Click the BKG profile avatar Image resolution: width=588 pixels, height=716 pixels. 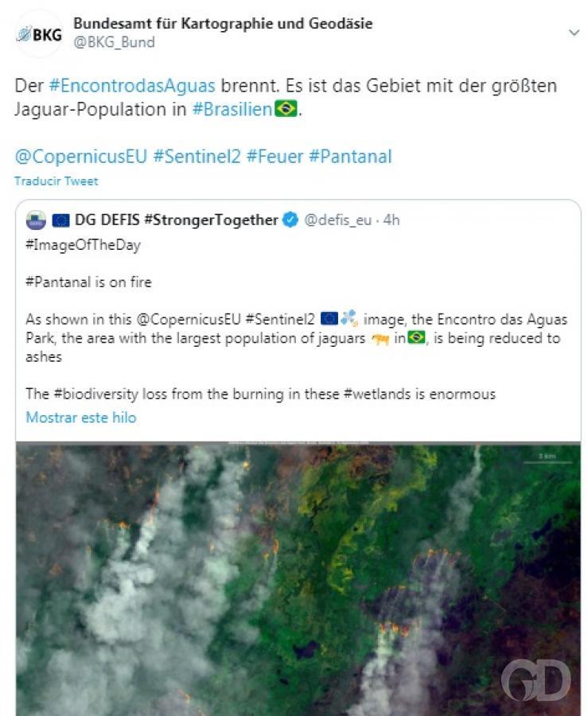(x=39, y=33)
